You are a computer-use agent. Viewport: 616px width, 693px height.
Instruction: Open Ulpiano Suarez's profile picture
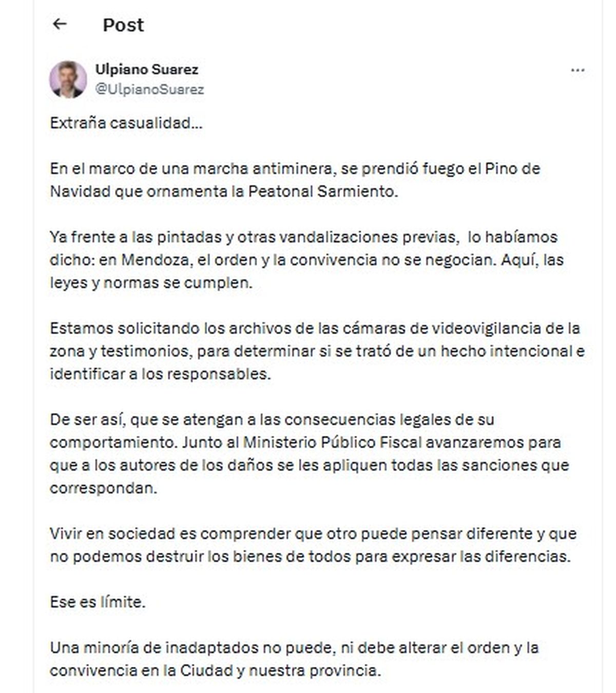tap(68, 80)
